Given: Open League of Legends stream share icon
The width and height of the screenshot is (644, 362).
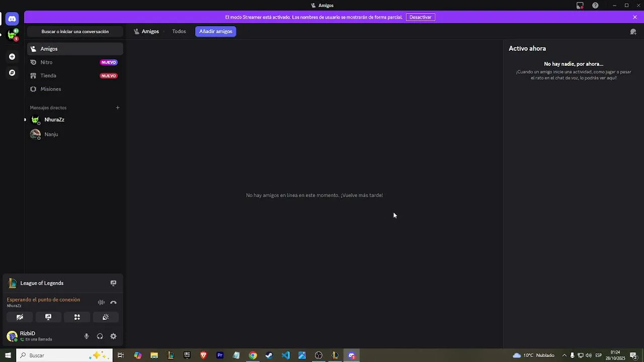Looking at the screenshot, I should click(x=113, y=283).
